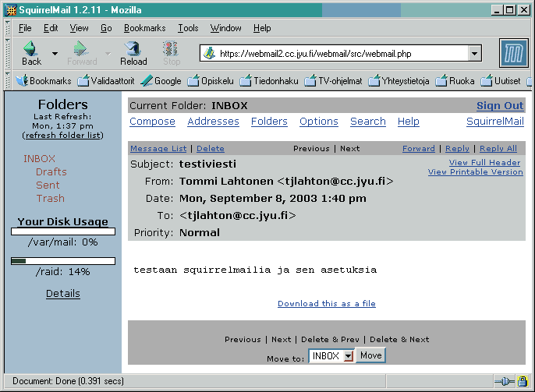
Task: Select the INBOX folder in sidebar
Action: click(39, 159)
